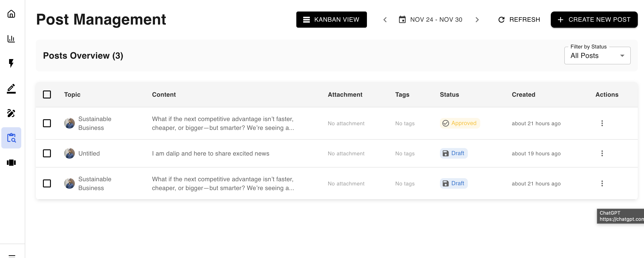Click the Approved status badge
Viewport: 644px width, 258px height.
coord(459,123)
